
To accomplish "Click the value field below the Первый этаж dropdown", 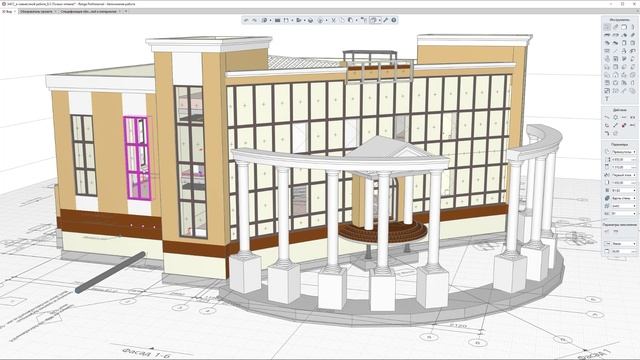I will 624,182.
